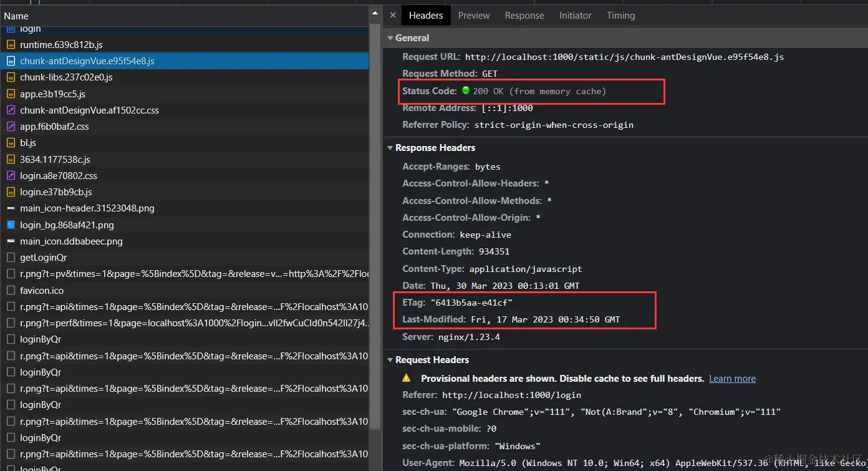Click the Referrer Policy strict-origin-when-cross-origin value
Screen dimensions: 868x471
(554, 125)
